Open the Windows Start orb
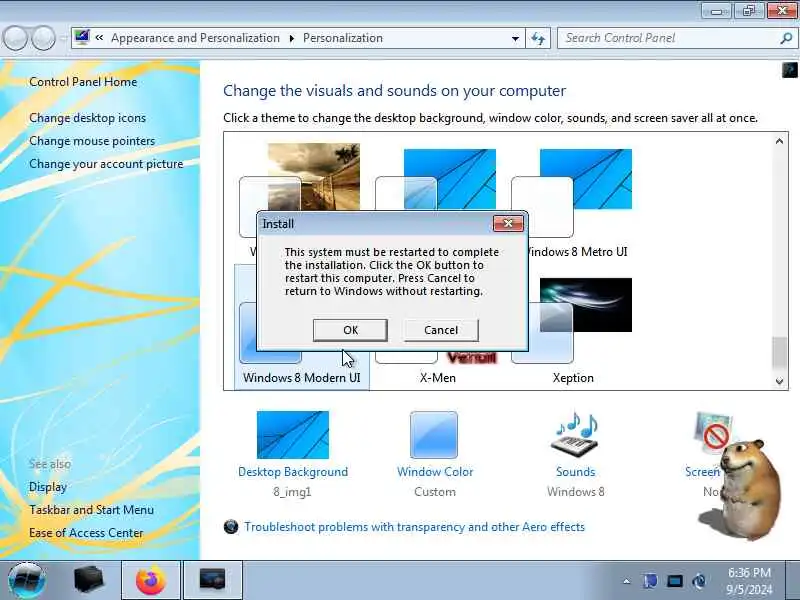The image size is (800, 600). 27,580
